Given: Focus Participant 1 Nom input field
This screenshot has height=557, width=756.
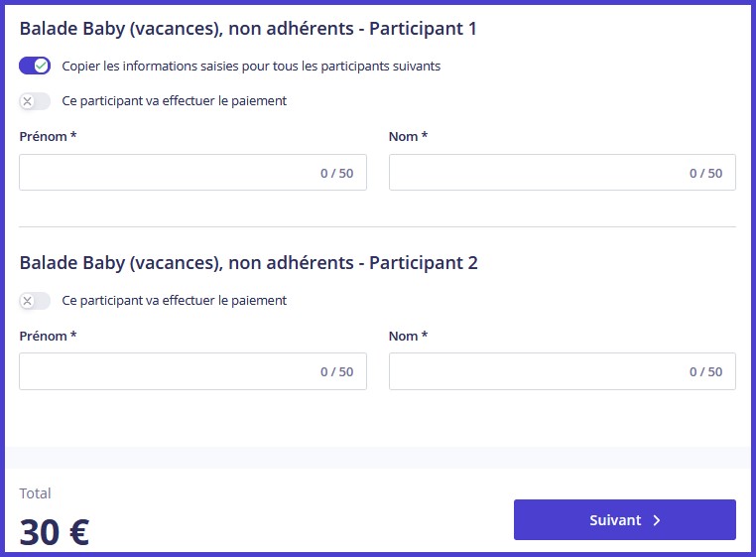Looking at the screenshot, I should click(x=536, y=173).
